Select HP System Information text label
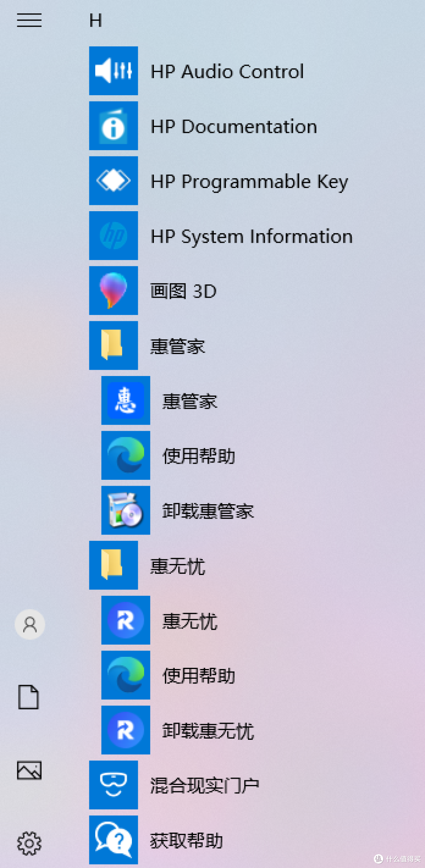This screenshot has width=425, height=868. (x=252, y=237)
